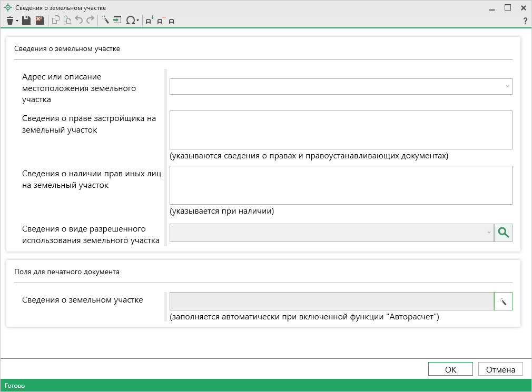Click the floppy disk with red X icon

coord(40,21)
